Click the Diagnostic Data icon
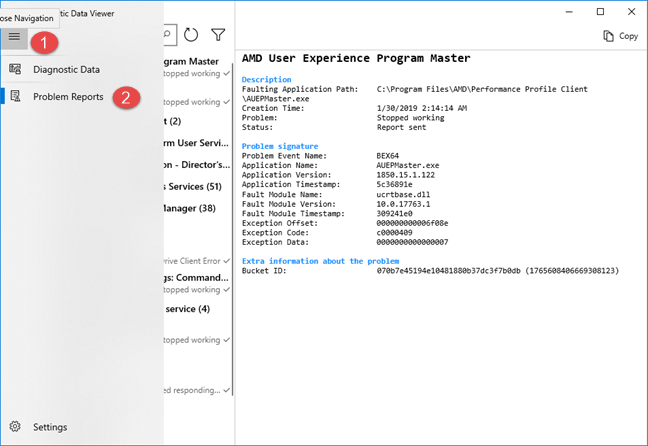The width and height of the screenshot is (648, 446). tap(15, 69)
